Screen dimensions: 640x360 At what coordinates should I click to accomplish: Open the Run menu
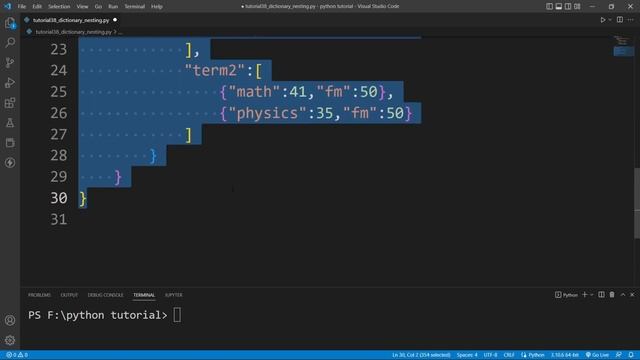(x=113, y=7)
